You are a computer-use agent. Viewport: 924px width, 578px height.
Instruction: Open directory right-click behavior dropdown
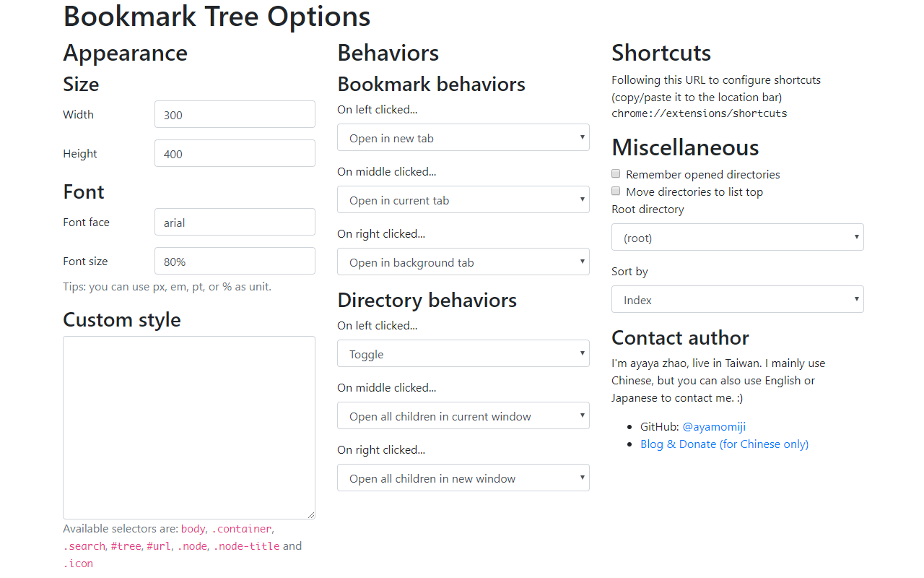click(x=463, y=478)
